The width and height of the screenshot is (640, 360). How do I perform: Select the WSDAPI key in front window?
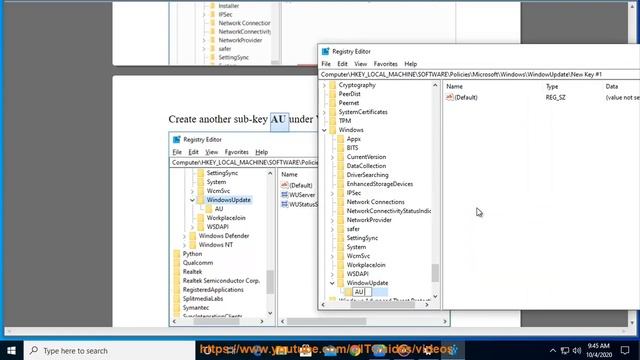click(357, 273)
